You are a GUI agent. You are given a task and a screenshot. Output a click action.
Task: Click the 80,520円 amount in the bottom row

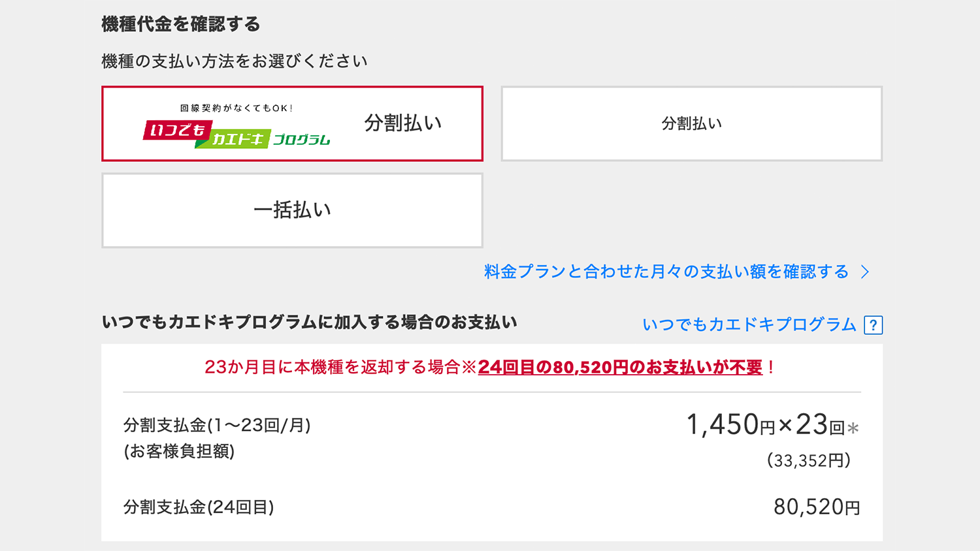tap(817, 507)
